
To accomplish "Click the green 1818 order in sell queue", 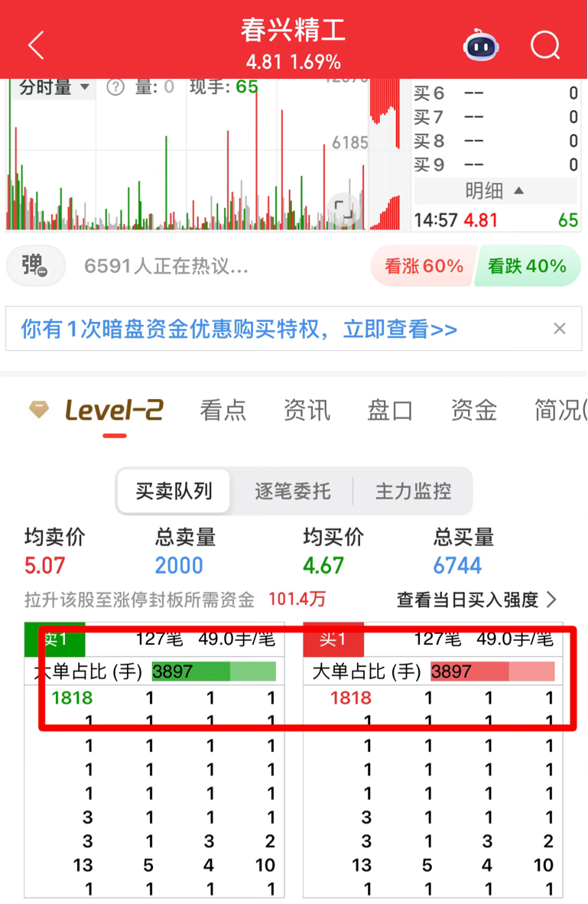I will coord(72,698).
